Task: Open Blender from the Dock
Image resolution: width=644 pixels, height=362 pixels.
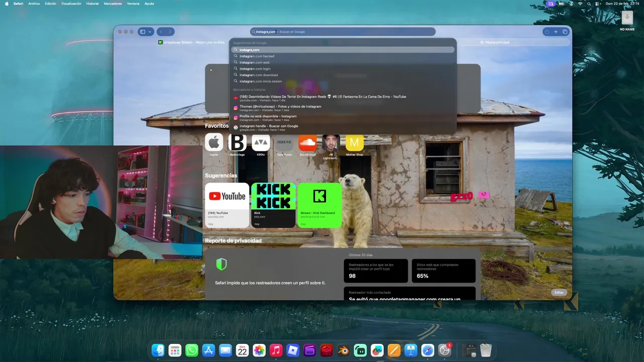Action: 343,350
